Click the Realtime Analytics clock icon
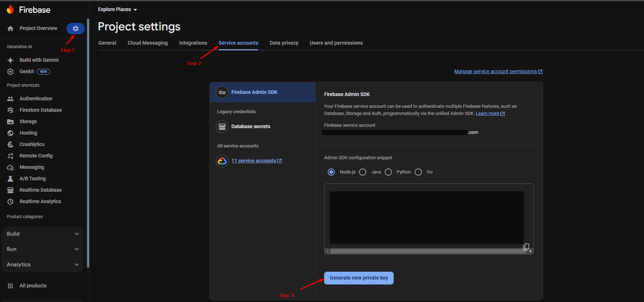The image size is (644, 302). 10,202
